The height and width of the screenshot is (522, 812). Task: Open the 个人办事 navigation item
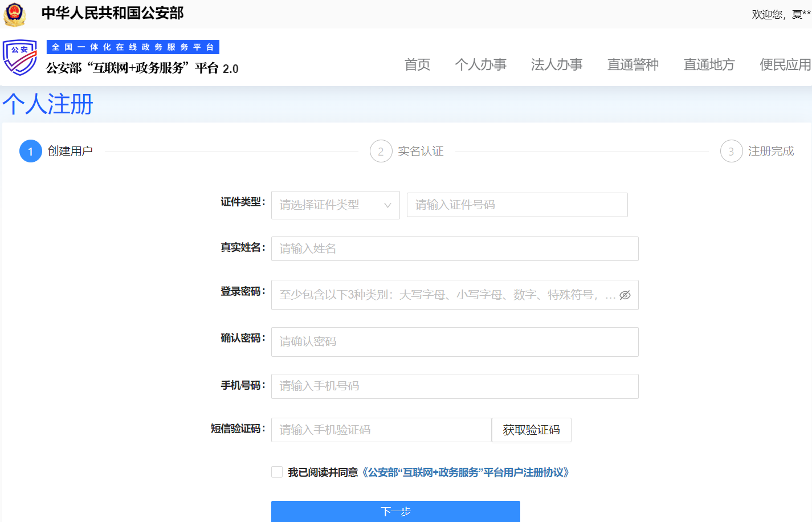coord(481,65)
